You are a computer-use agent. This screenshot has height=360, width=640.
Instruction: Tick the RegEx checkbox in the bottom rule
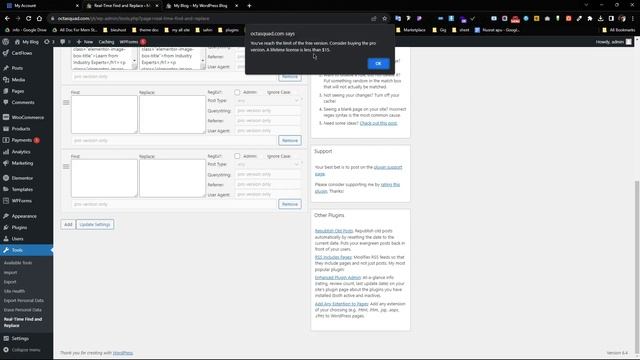[x=237, y=156]
